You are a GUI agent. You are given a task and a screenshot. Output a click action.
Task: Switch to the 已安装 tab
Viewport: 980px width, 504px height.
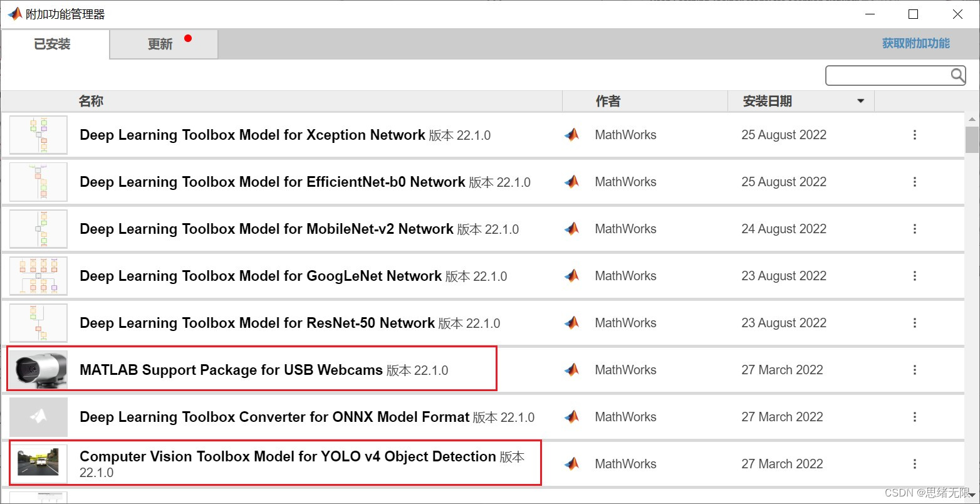click(x=55, y=44)
